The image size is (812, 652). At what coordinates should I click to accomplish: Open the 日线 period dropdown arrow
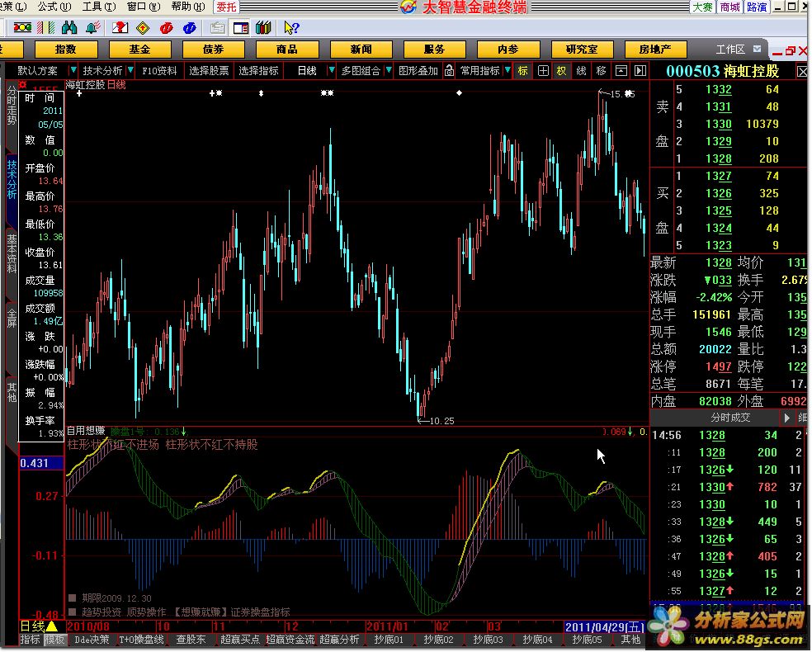332,70
